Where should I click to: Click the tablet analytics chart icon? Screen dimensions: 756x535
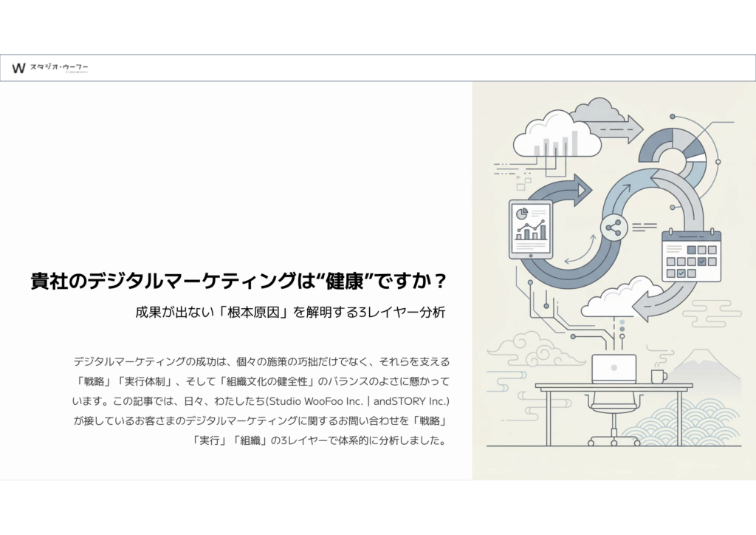pos(531,229)
